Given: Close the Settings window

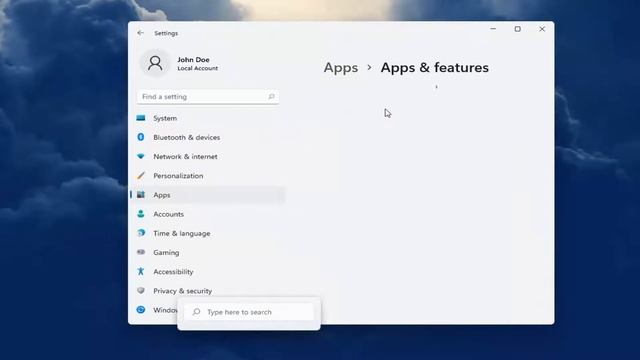Looking at the screenshot, I should (542, 29).
